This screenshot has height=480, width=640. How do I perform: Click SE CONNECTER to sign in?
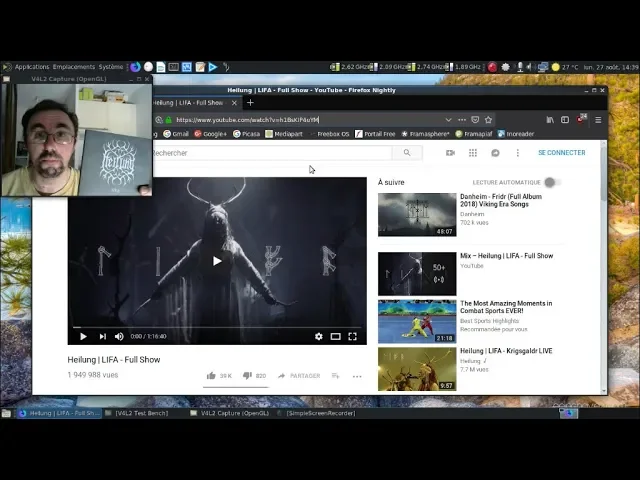[562, 153]
